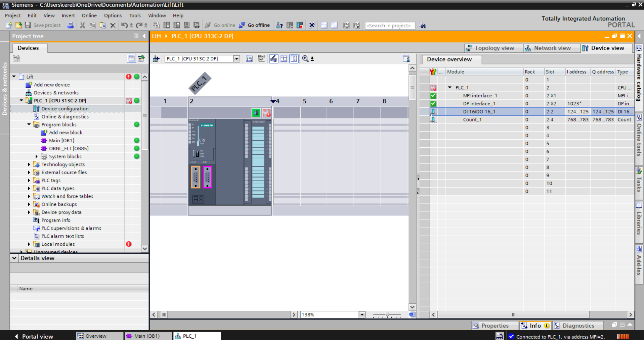The width and height of the screenshot is (644, 340).
Task: Click the Cut scissors icon
Action: click(82, 25)
